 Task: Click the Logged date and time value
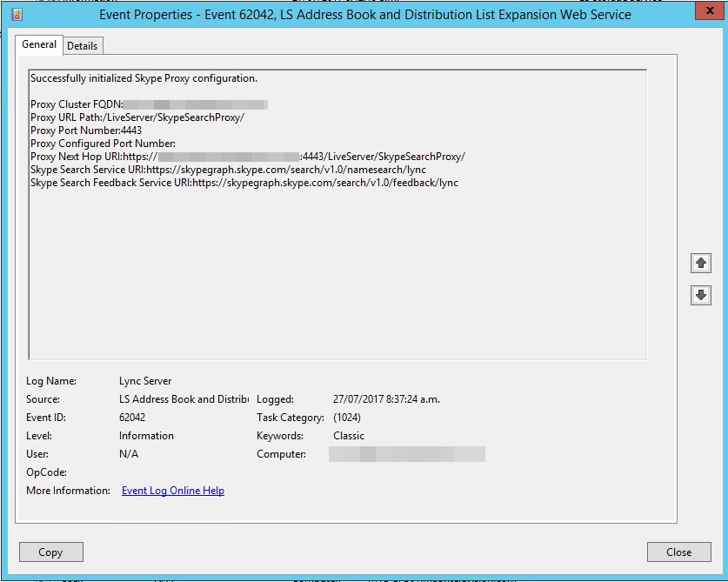[386, 399]
